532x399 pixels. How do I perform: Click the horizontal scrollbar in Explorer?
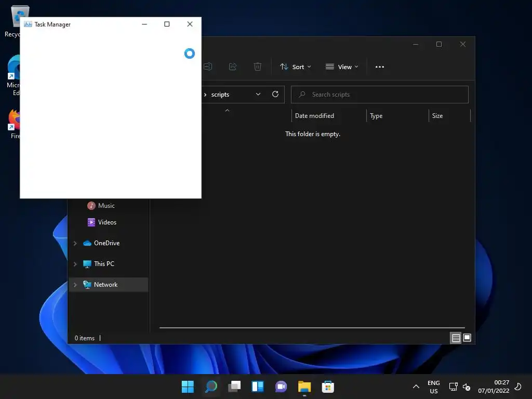(x=312, y=328)
